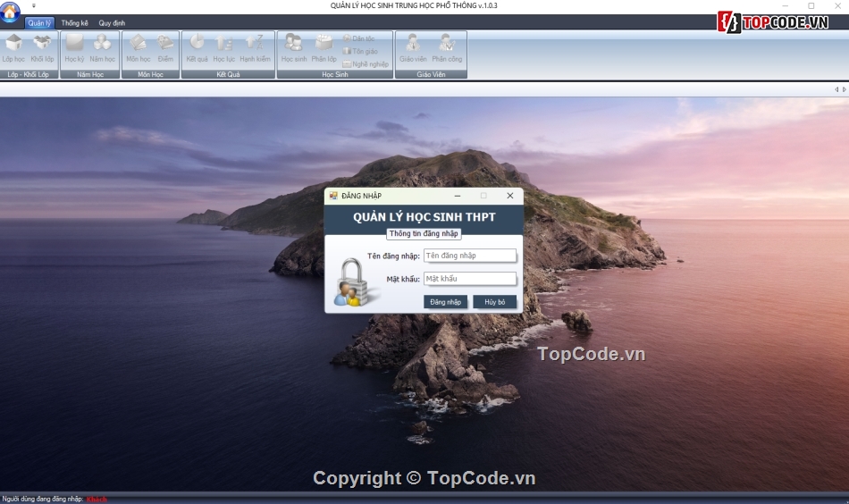849x504 pixels.
Task: Click the home application orb button
Action: tap(11, 13)
